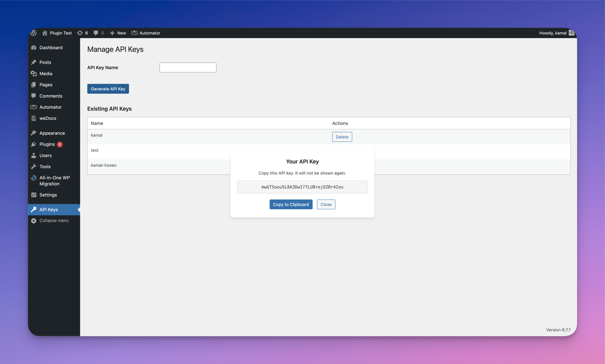605x364 pixels.
Task: Click the WordPress logo icon
Action: 34,33
